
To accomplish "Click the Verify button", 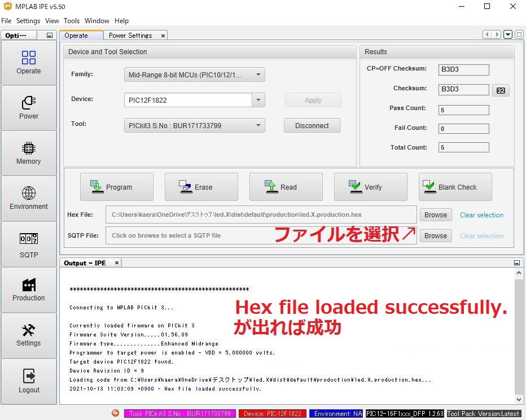I will point(371,187).
